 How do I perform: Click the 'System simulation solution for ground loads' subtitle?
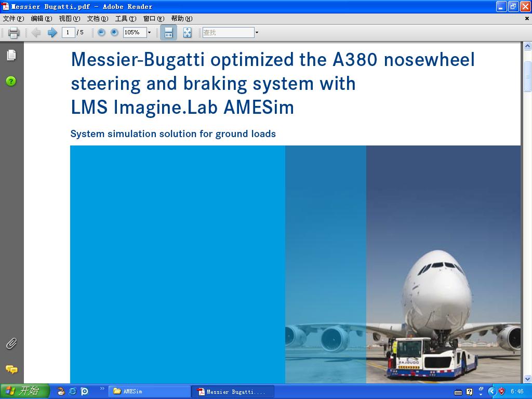173,134
